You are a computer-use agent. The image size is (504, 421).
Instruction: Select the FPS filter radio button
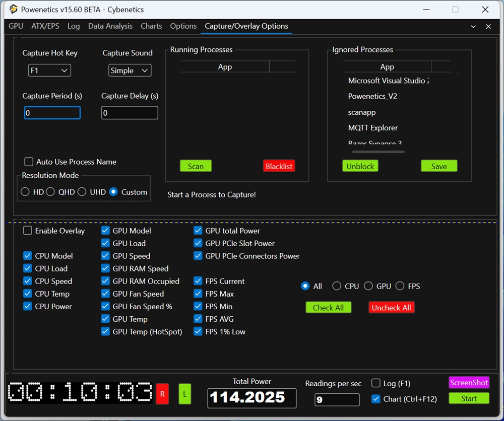[x=400, y=286]
